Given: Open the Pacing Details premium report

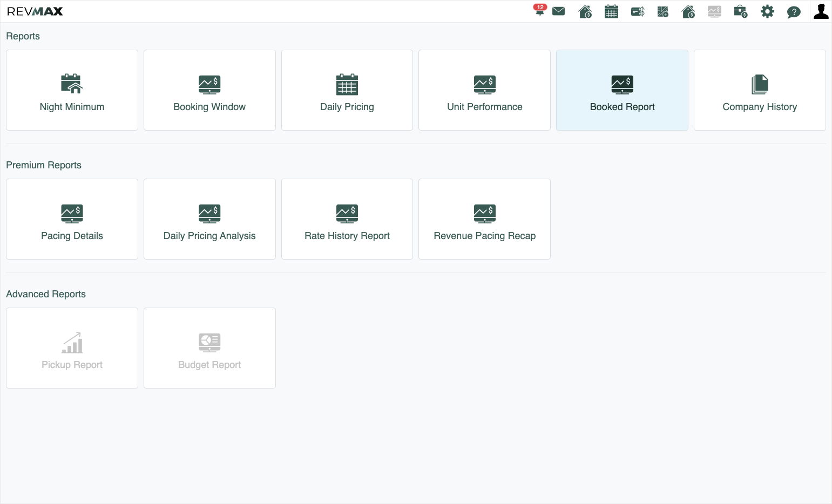Looking at the screenshot, I should coord(72,219).
